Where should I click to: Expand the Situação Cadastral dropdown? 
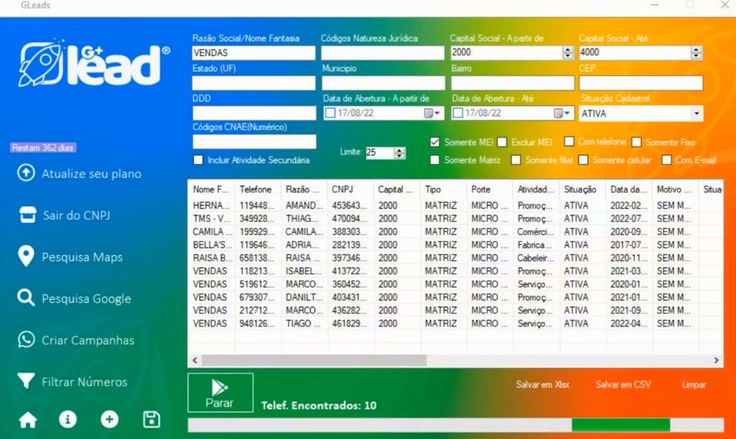pos(696,114)
